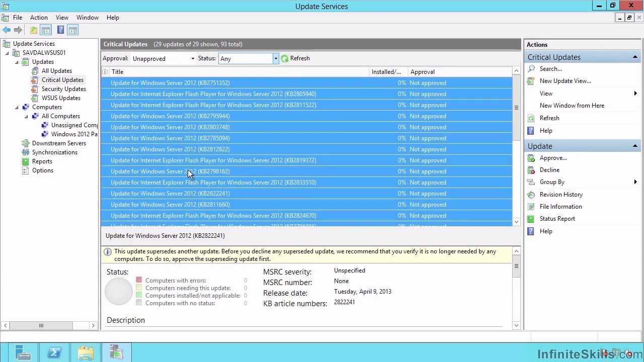Click Refresh in the Actions pane
644x362 pixels.
[x=549, y=118]
